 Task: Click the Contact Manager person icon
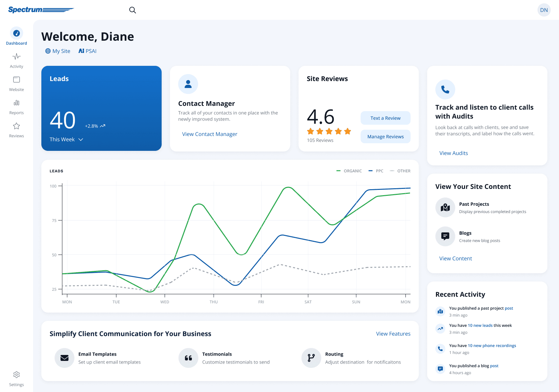point(188,84)
